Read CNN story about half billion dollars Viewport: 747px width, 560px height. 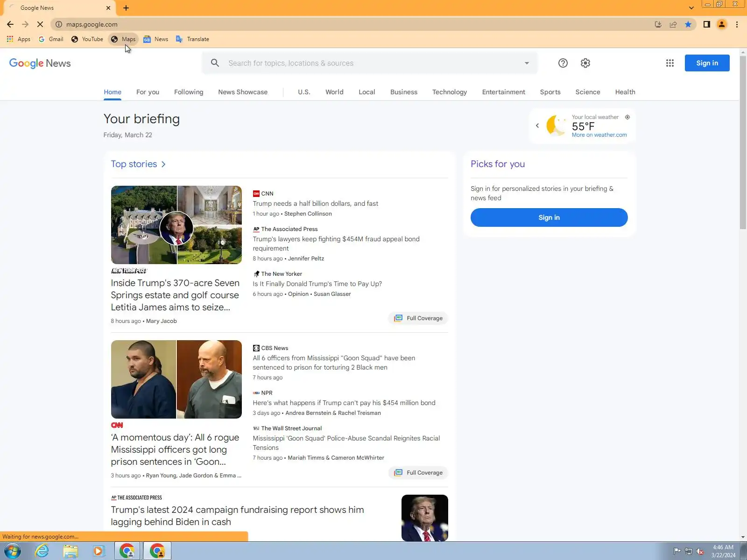[x=316, y=203]
